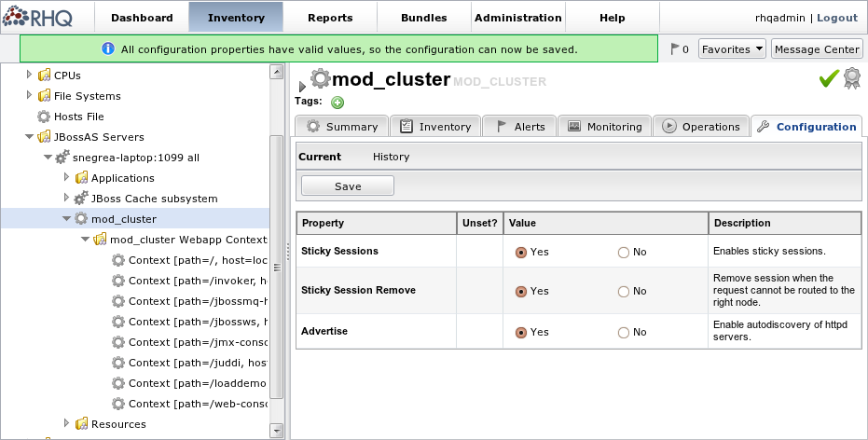Collapse the mod_cluster Webapp Context node
Screen dimensions: 868x440
[85, 239]
